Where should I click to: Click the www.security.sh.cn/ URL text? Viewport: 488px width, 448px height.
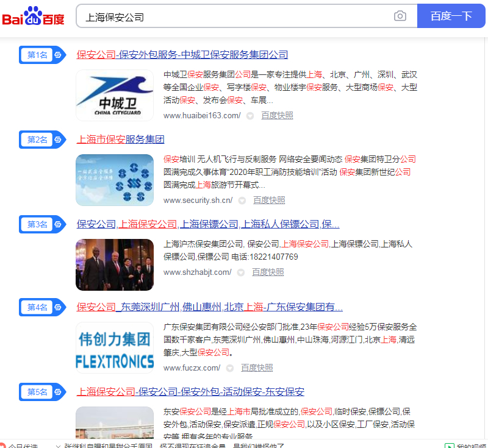(x=198, y=200)
